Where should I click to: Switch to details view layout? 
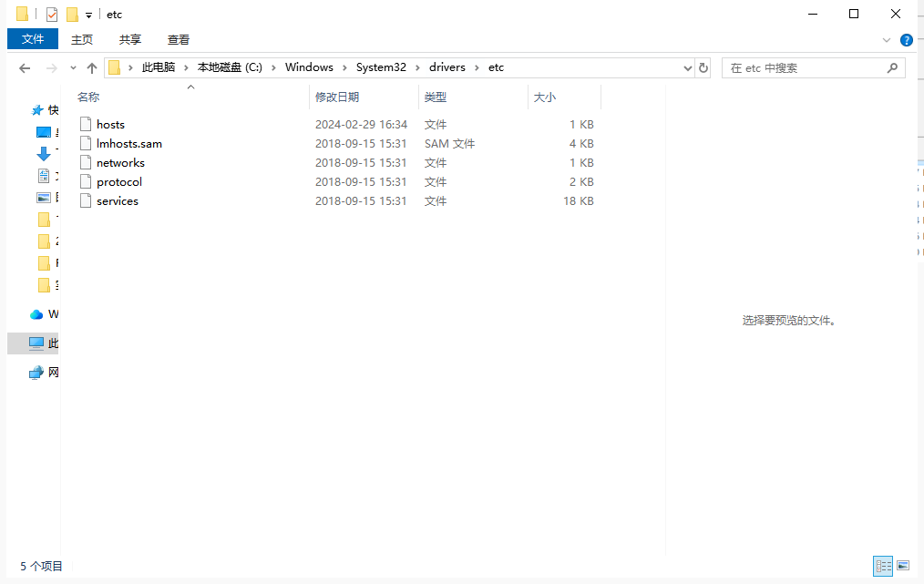[x=882, y=566]
